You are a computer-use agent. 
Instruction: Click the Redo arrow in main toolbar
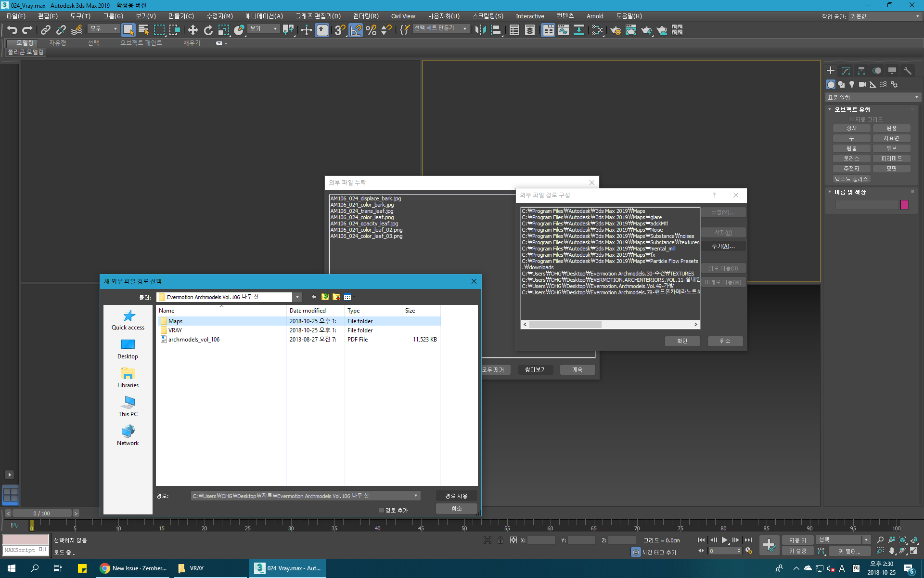pos(27,30)
